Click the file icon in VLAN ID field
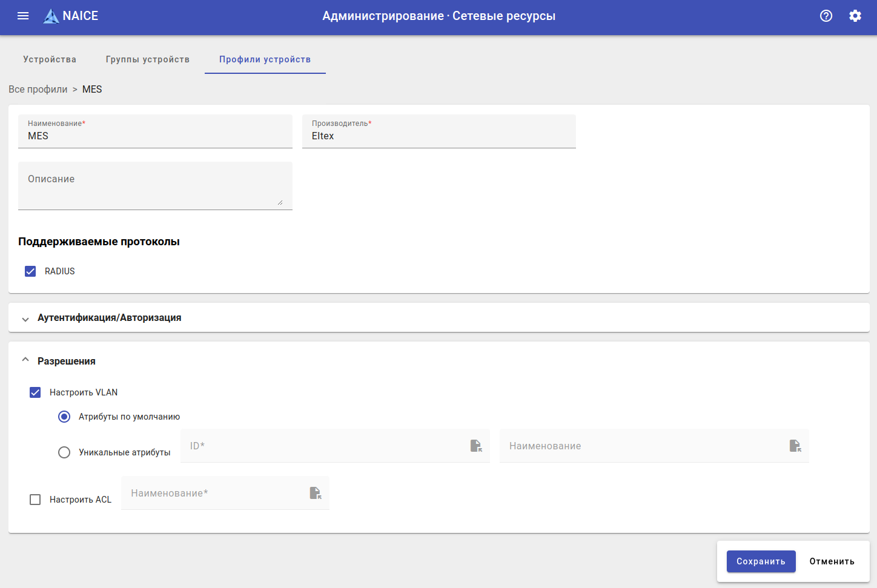The height and width of the screenshot is (588, 877). pos(476,446)
